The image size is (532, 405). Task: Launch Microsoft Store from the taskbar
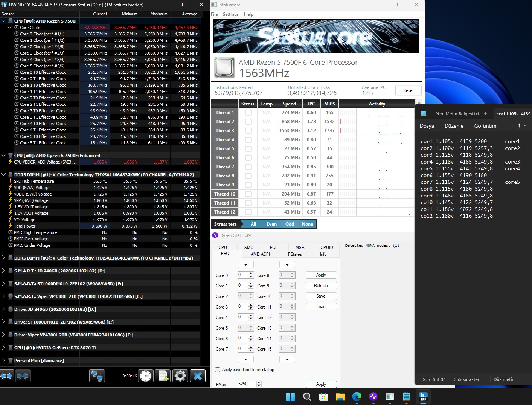(323, 397)
